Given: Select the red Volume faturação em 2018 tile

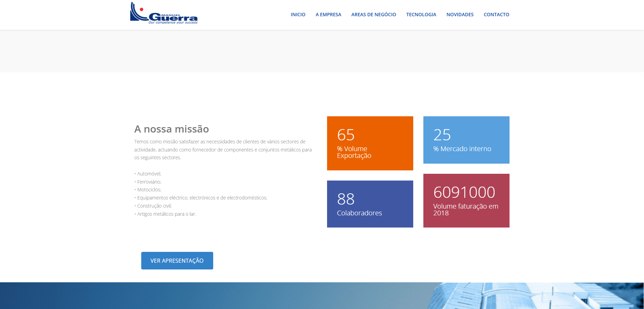Looking at the screenshot, I should [466, 200].
